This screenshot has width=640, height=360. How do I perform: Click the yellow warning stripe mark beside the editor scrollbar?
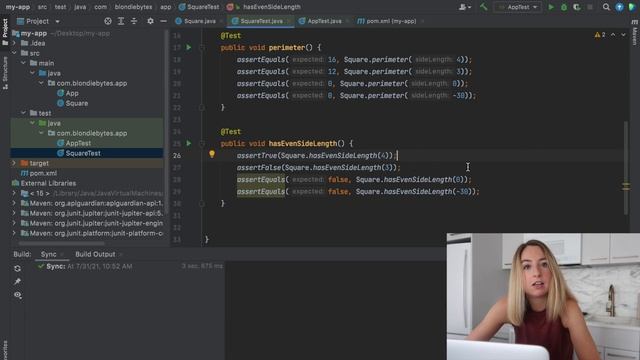click(x=626, y=187)
